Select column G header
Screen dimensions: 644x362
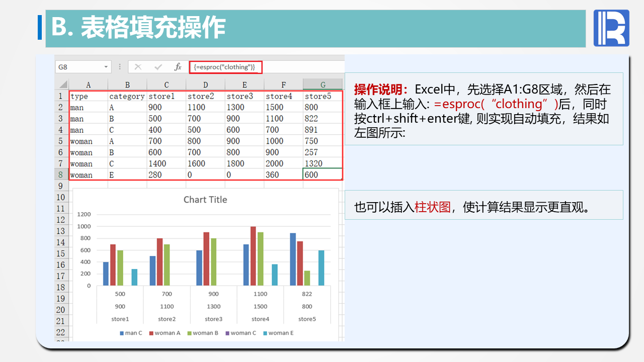tap(323, 84)
